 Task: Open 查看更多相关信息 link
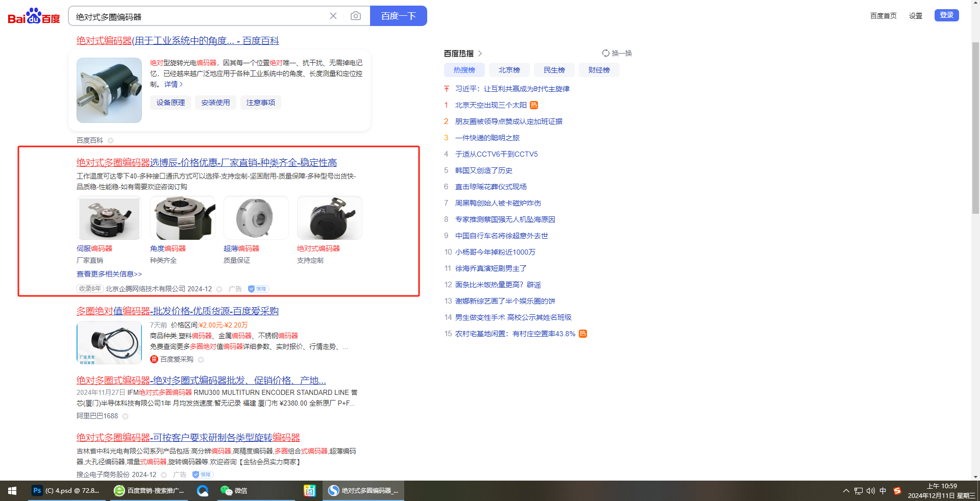pos(109,274)
